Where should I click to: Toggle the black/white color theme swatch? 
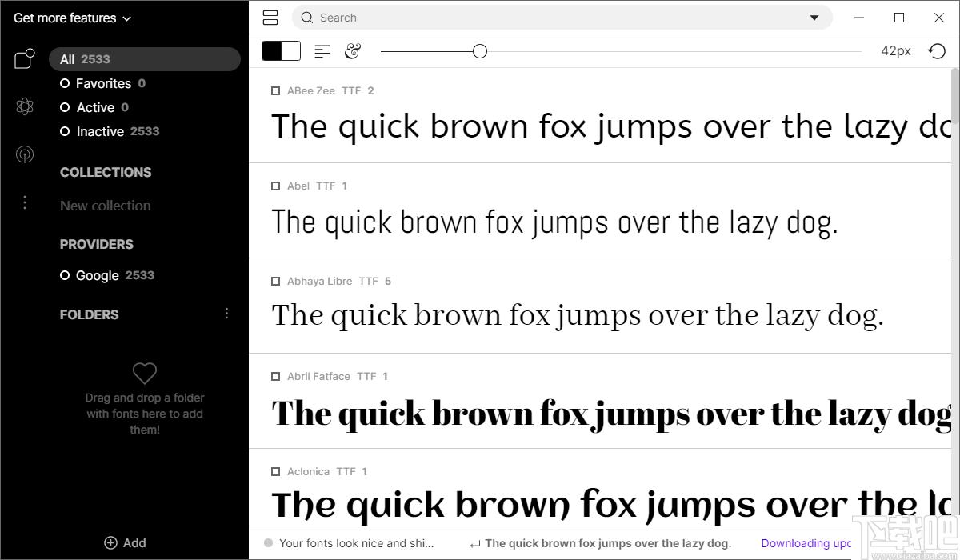tap(281, 51)
